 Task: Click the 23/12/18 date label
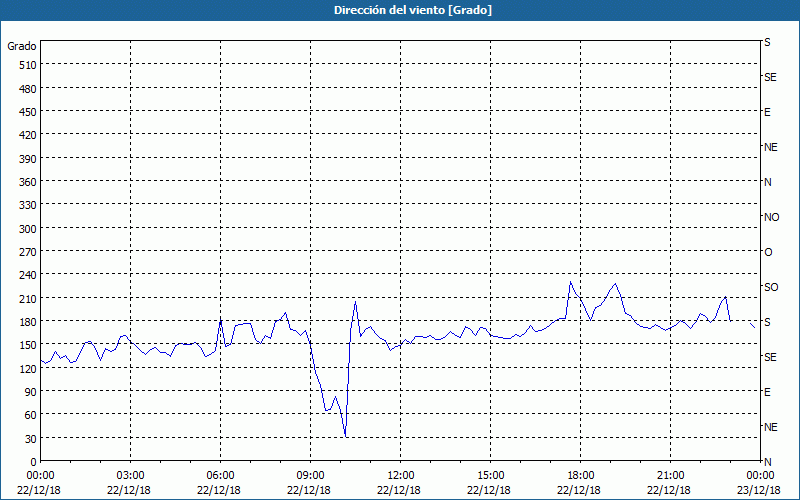(759, 490)
